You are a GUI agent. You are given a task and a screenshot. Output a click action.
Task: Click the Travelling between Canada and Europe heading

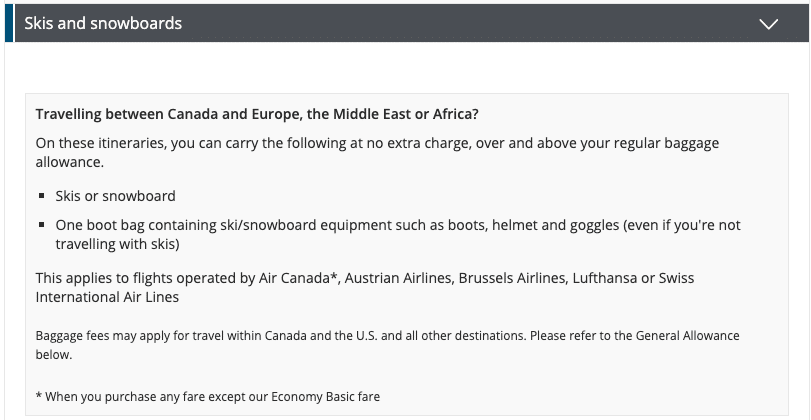click(257, 114)
